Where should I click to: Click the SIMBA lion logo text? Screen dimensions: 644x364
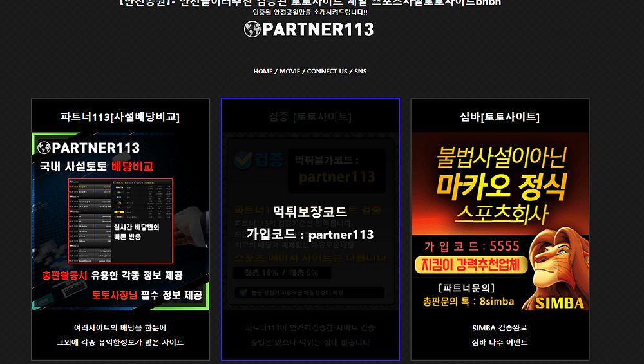point(560,303)
